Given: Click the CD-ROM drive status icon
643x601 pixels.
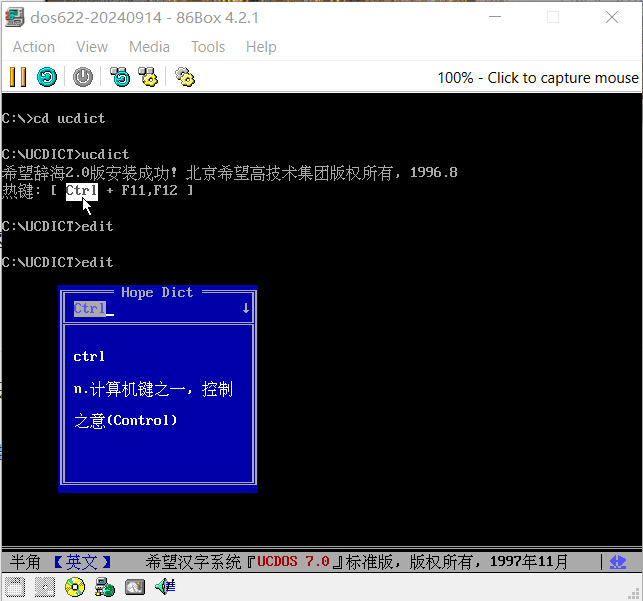Looking at the screenshot, I should (75, 587).
